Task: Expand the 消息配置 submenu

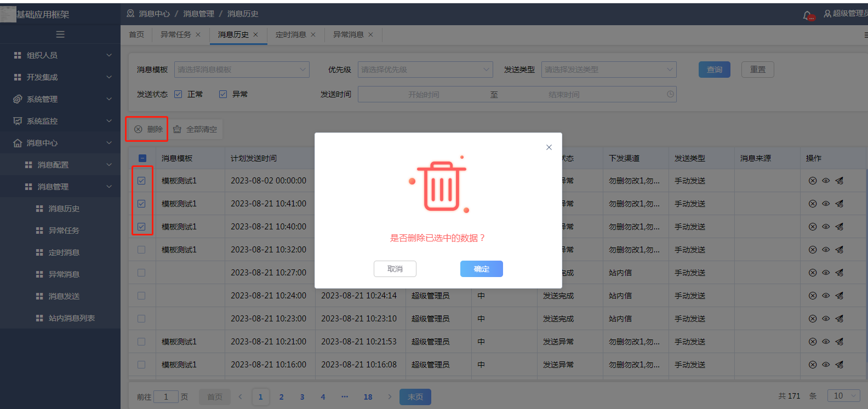Action: (x=60, y=165)
